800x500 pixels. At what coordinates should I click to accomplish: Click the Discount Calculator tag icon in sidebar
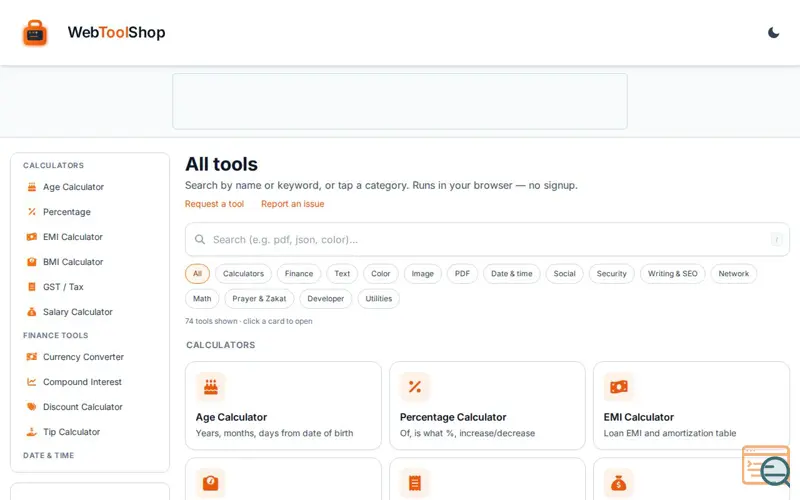[x=32, y=407]
